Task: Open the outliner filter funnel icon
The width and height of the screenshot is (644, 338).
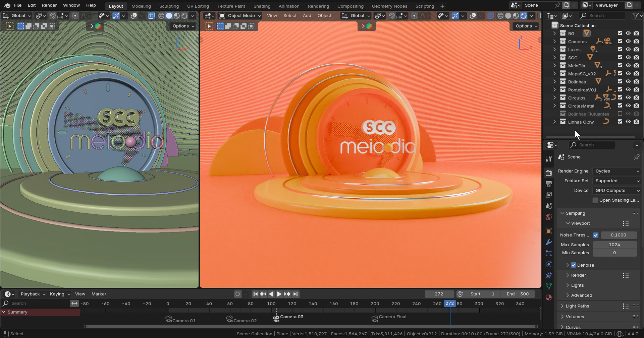Action: [635, 16]
